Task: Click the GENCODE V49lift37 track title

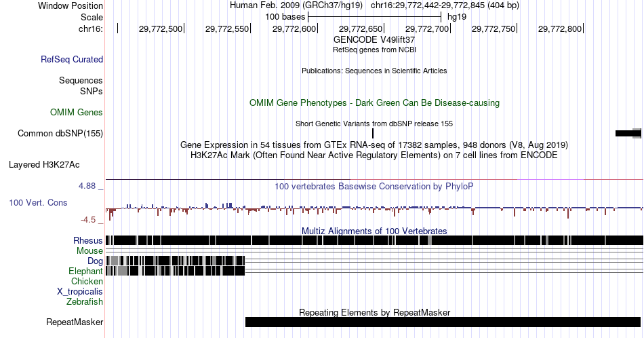Action: [374, 40]
